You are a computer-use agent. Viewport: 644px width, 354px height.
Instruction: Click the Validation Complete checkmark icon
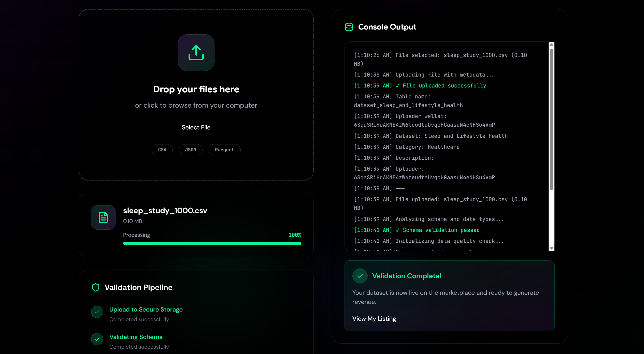click(360, 276)
